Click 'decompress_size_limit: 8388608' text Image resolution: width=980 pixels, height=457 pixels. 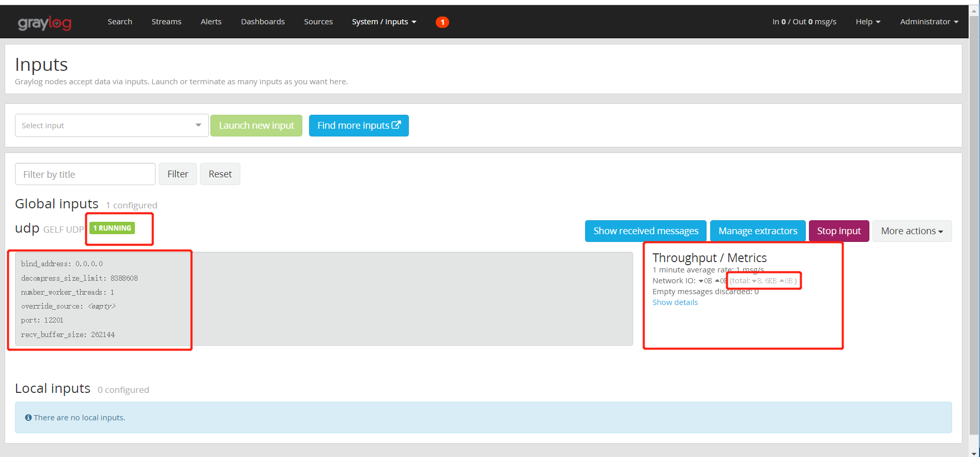coord(79,278)
